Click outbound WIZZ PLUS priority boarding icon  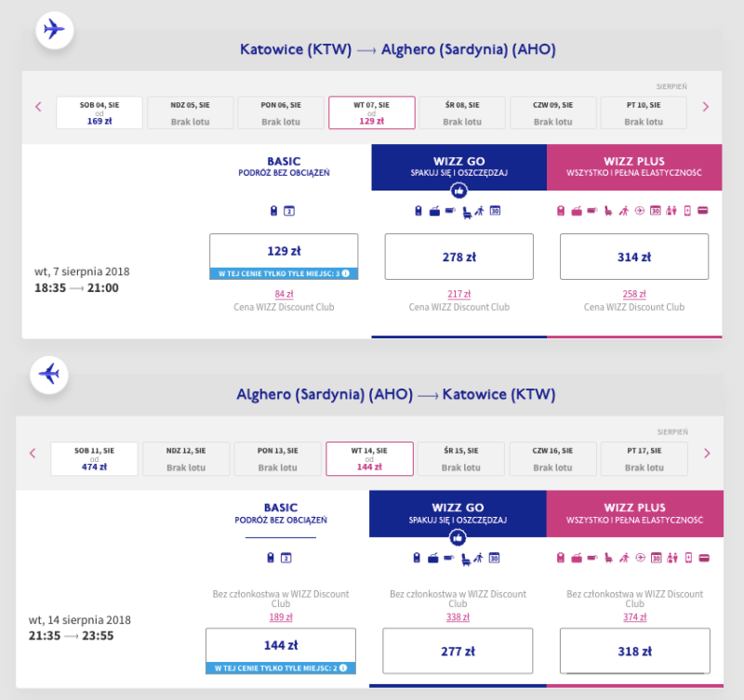(623, 211)
